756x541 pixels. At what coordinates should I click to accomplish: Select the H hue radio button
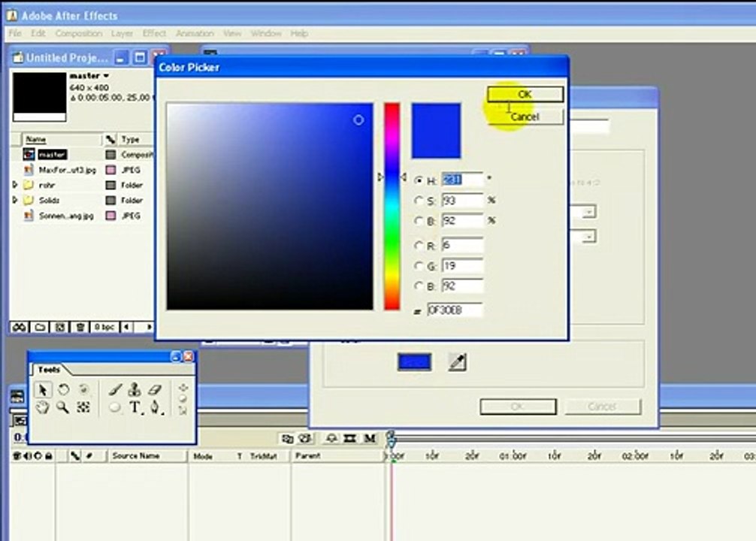coord(419,180)
